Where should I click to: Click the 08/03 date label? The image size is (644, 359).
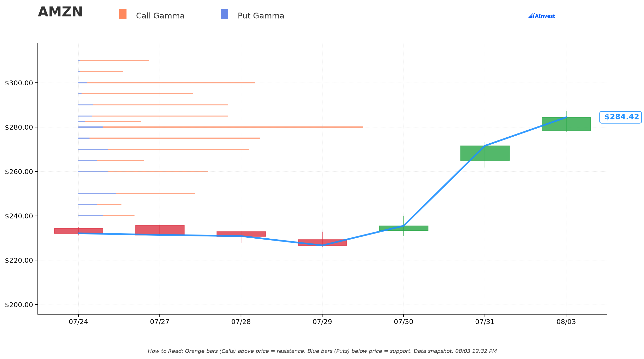pyautogui.click(x=566, y=322)
